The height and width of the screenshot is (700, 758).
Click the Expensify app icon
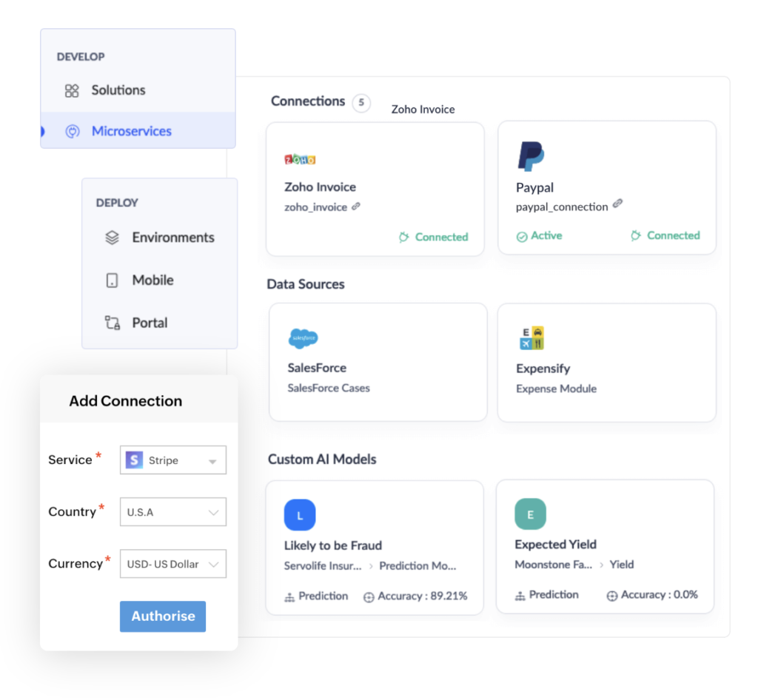coord(531,338)
